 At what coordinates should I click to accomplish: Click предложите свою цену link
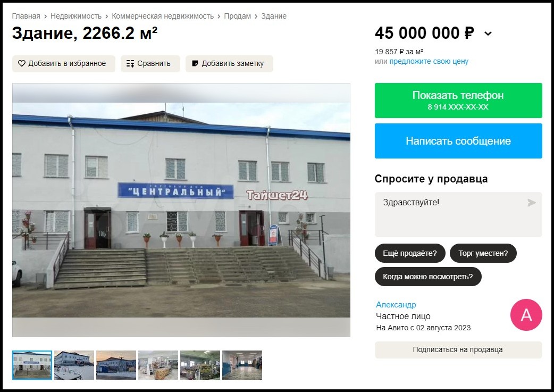pos(429,62)
